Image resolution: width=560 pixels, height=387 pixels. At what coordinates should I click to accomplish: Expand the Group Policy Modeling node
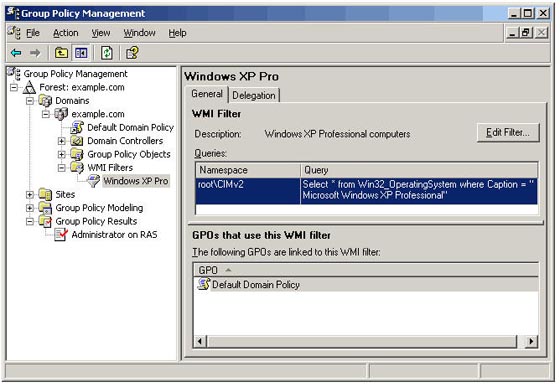(x=30, y=208)
